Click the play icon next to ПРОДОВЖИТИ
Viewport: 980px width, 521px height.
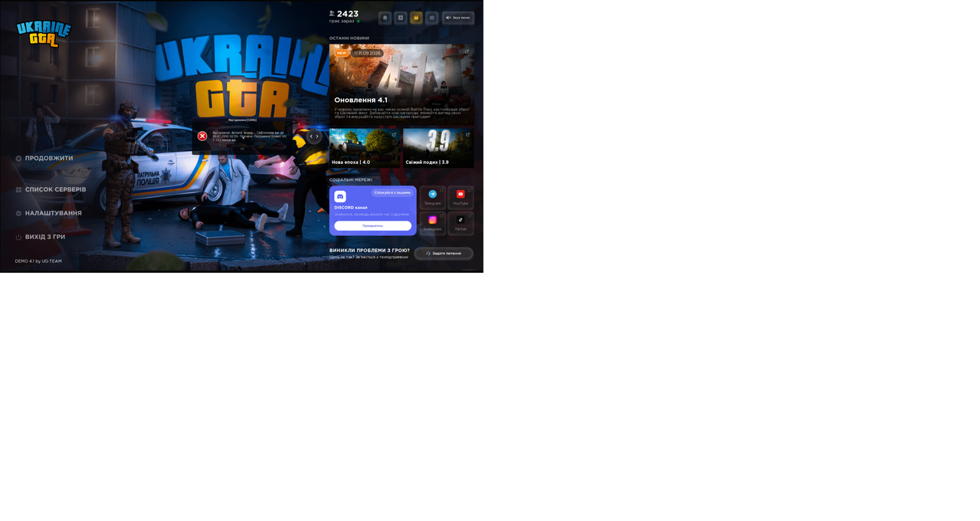pos(18,159)
